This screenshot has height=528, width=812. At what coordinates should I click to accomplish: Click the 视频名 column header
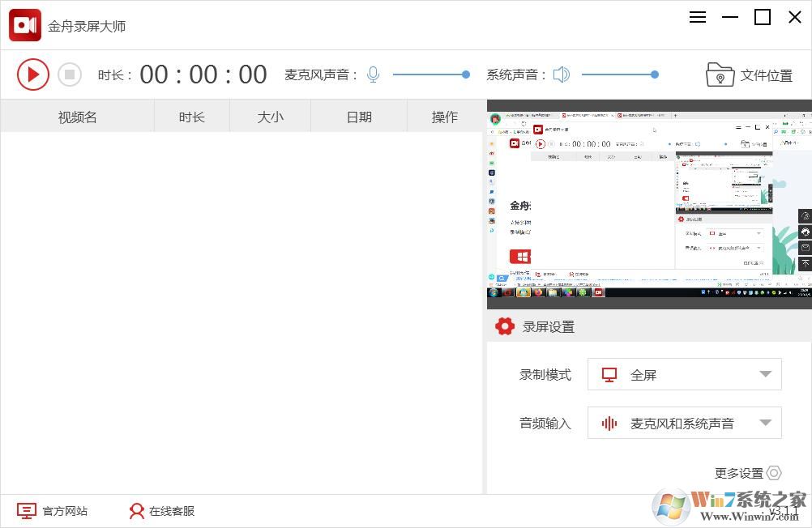pyautogui.click(x=77, y=116)
